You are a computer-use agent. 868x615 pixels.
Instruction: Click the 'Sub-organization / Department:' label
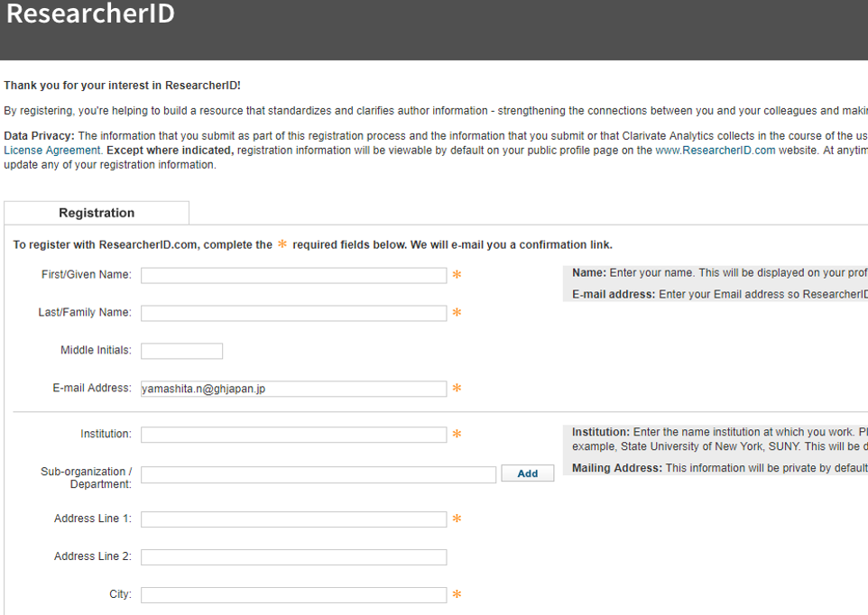[86, 478]
